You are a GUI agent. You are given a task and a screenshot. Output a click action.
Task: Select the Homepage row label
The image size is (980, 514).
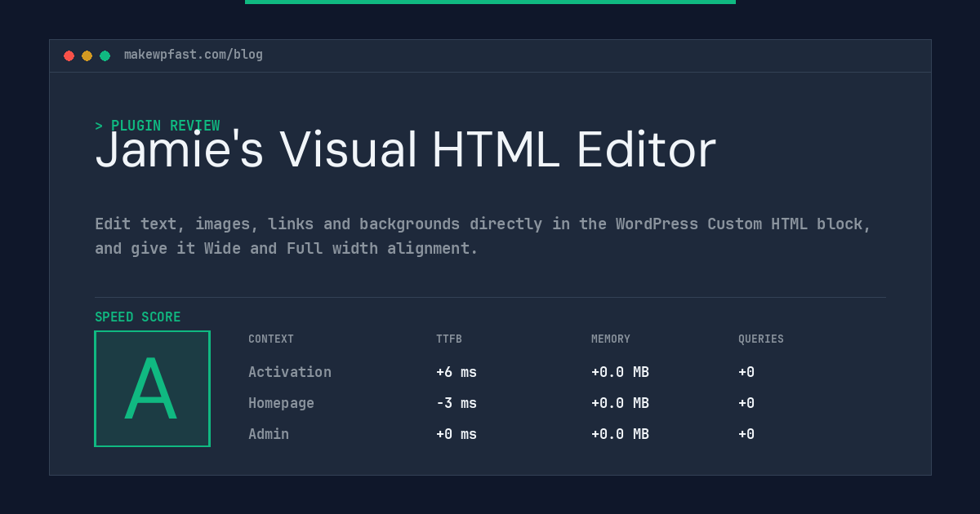tap(281, 403)
